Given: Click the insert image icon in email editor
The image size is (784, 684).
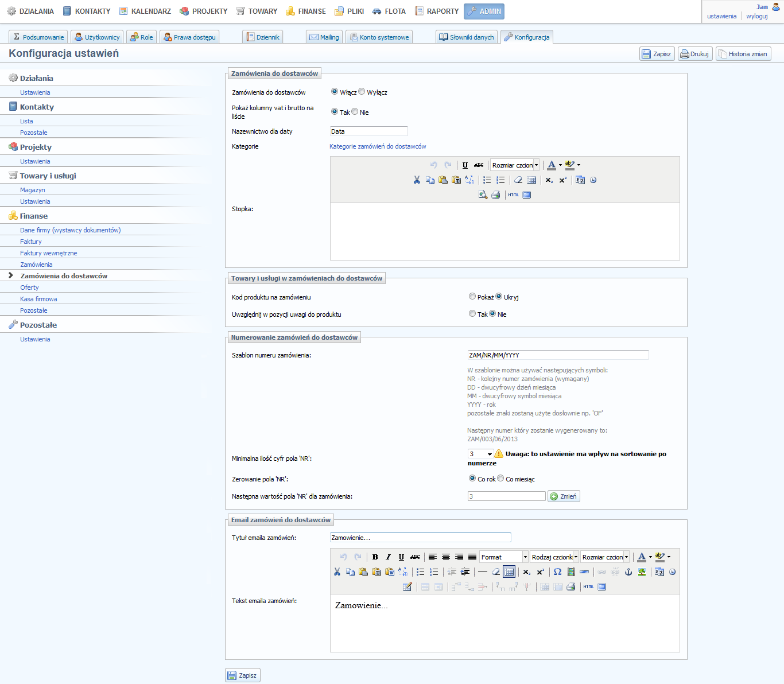Looking at the screenshot, I should pyautogui.click(x=642, y=572).
